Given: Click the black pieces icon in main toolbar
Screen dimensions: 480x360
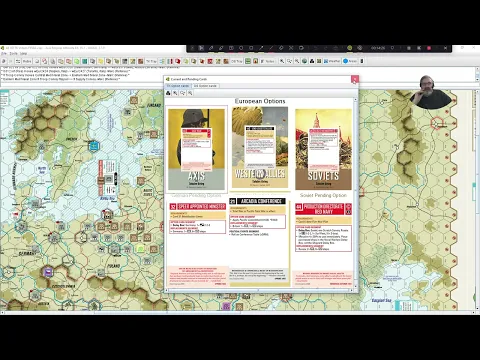Looking at the screenshot, I should pos(312,61).
